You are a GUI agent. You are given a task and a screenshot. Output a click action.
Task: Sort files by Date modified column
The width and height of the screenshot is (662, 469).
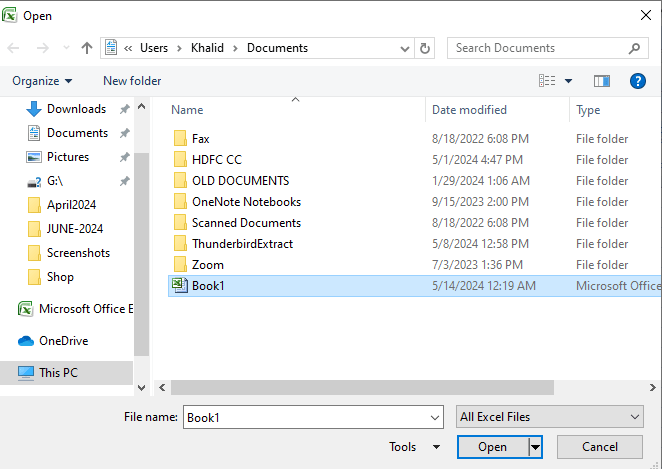[x=469, y=110]
